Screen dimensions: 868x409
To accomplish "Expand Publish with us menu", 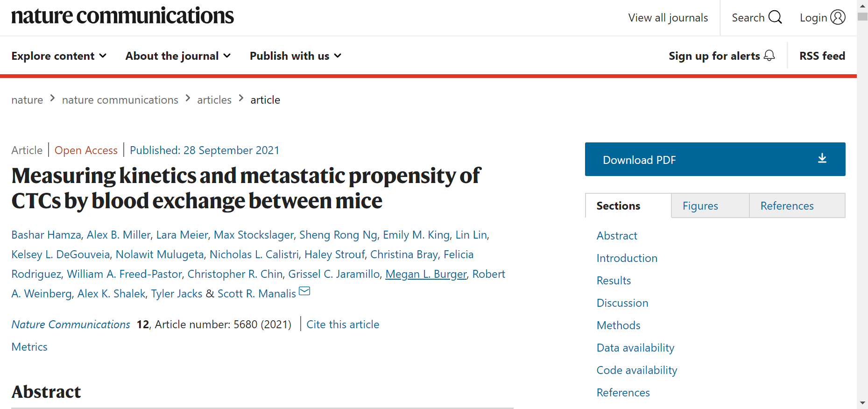I will [296, 56].
